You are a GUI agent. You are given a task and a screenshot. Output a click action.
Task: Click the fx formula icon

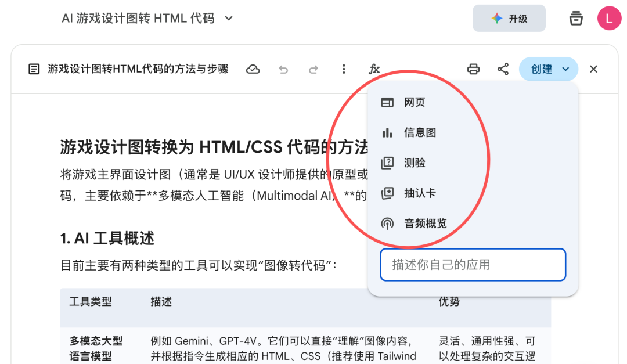click(x=374, y=69)
